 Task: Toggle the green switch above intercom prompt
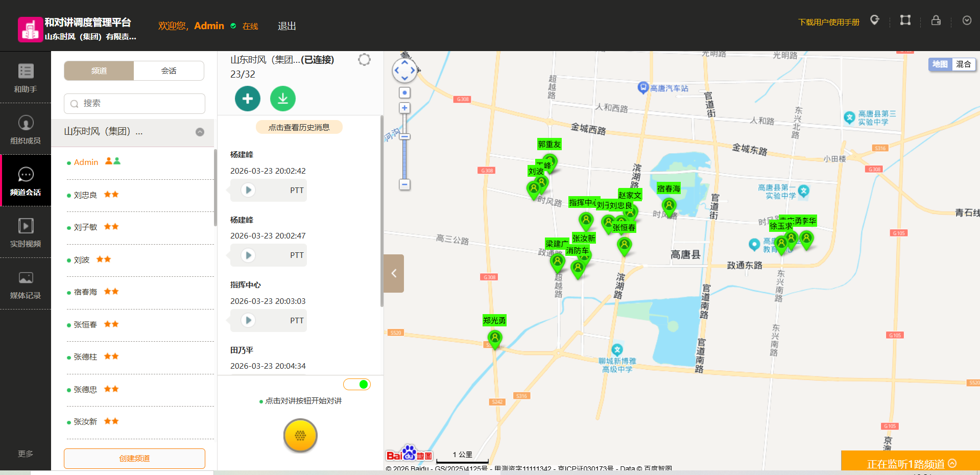pos(357,384)
